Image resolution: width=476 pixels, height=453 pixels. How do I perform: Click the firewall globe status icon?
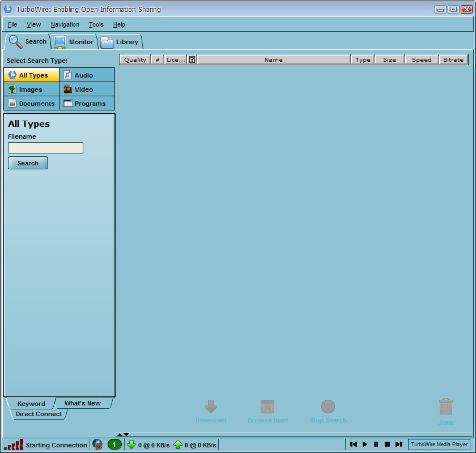(97, 445)
